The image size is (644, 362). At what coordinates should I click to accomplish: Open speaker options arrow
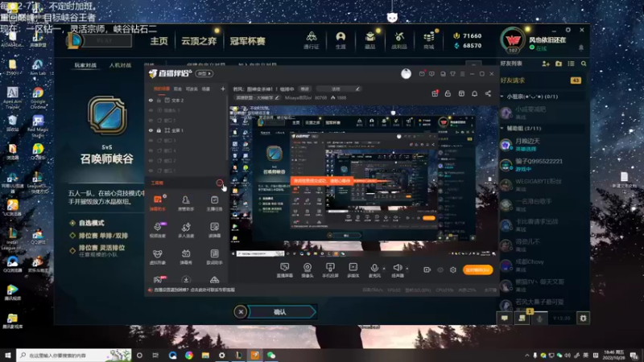point(407,269)
